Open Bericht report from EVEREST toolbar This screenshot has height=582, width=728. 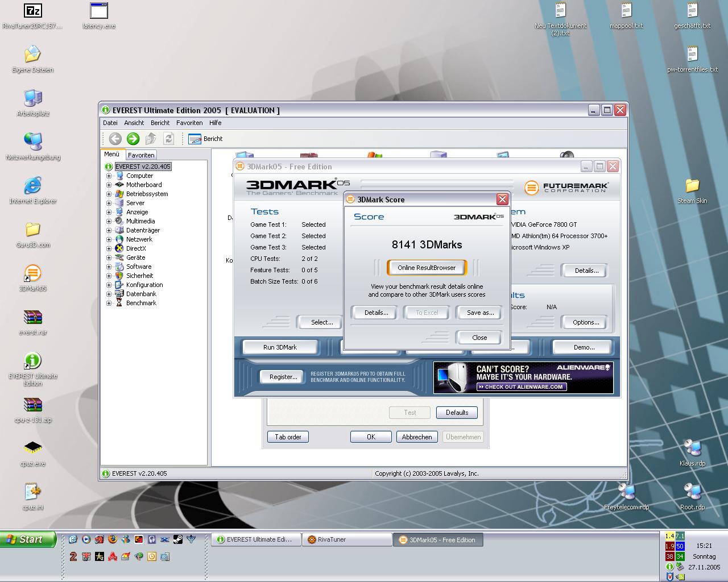(x=205, y=139)
